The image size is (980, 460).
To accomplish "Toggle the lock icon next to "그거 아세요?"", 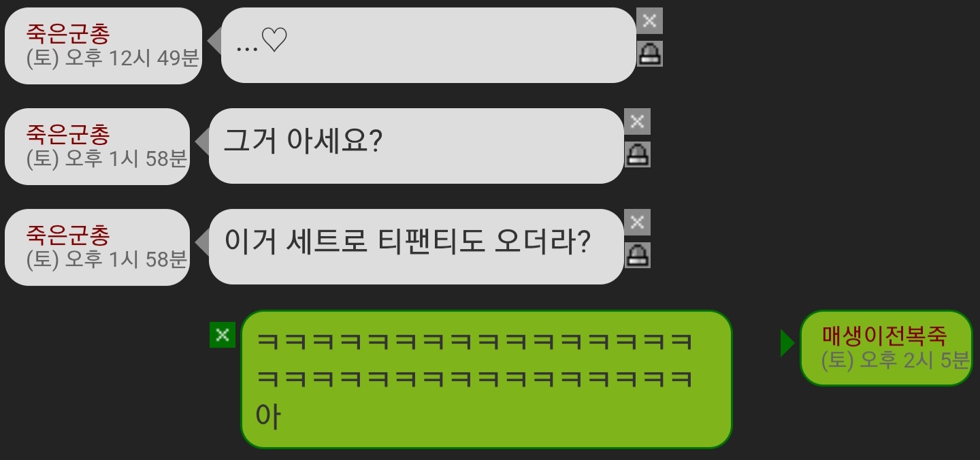I will click(x=637, y=154).
